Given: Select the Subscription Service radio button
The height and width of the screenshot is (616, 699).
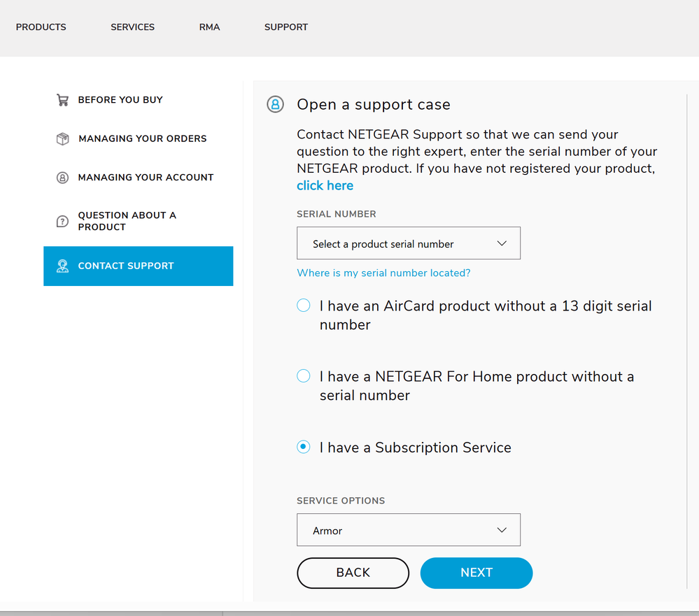Looking at the screenshot, I should [304, 447].
